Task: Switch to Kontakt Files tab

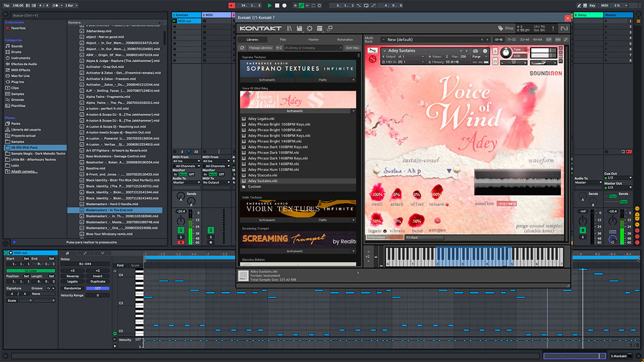Action: (x=283, y=40)
